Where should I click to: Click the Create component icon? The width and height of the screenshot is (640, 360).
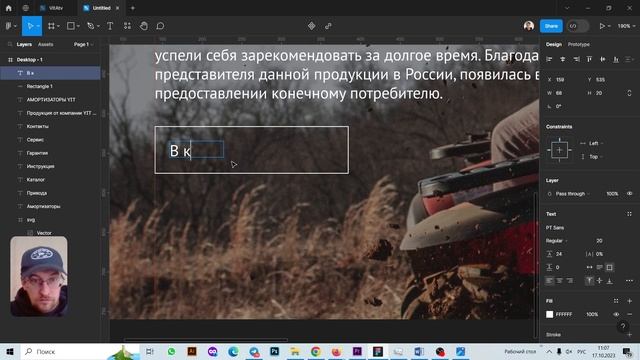(311, 26)
